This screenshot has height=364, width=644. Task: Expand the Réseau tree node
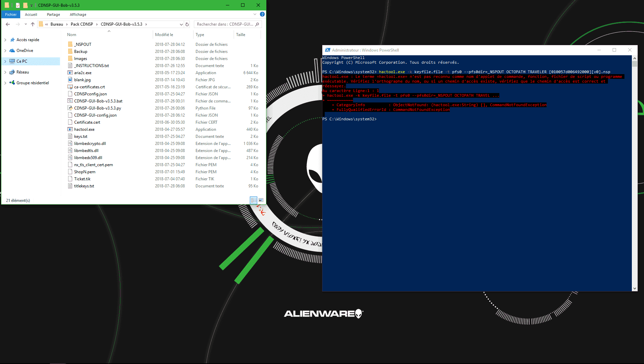pyautogui.click(x=5, y=72)
